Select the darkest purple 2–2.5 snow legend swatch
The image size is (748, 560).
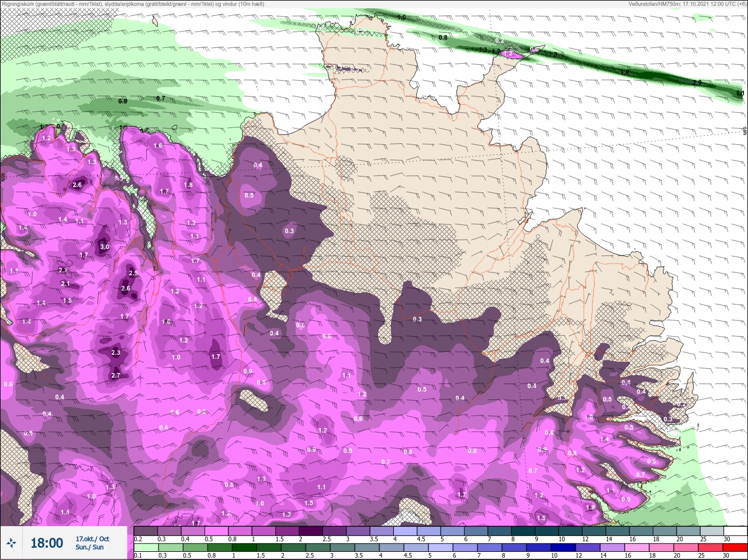[311, 531]
